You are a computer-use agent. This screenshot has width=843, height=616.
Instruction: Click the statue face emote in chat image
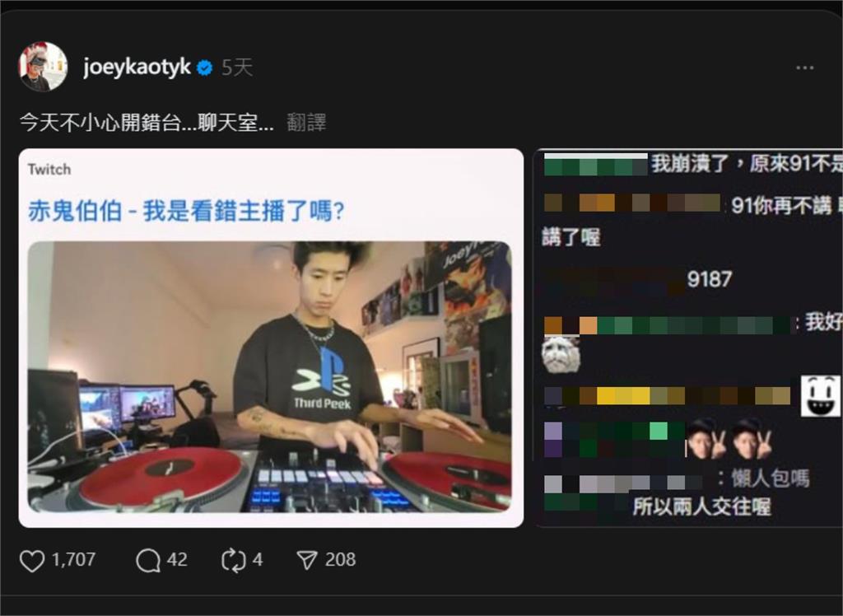tap(561, 355)
